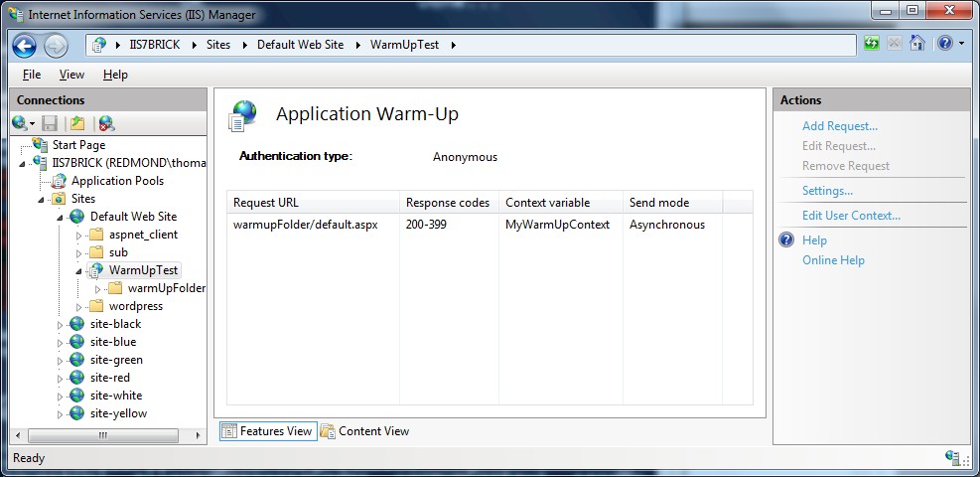Screen dimensions: 980x477
Task: Click the Help link in Actions pane
Action: pyautogui.click(x=814, y=240)
